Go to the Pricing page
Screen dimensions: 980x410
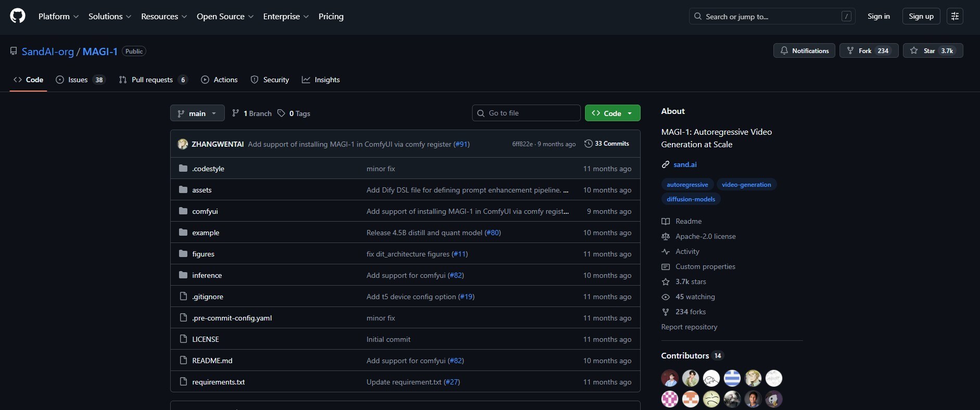[331, 16]
